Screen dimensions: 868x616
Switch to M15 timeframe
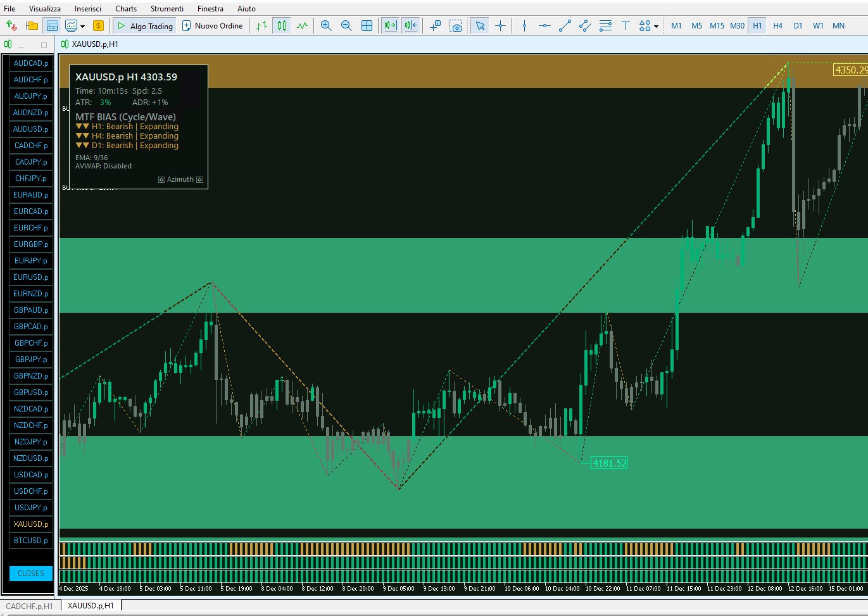click(x=717, y=26)
